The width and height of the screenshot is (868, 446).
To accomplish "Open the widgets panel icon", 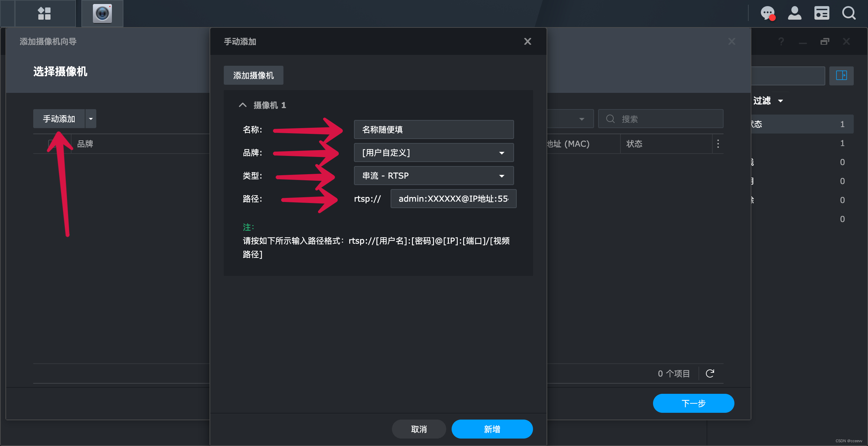I will 822,14.
